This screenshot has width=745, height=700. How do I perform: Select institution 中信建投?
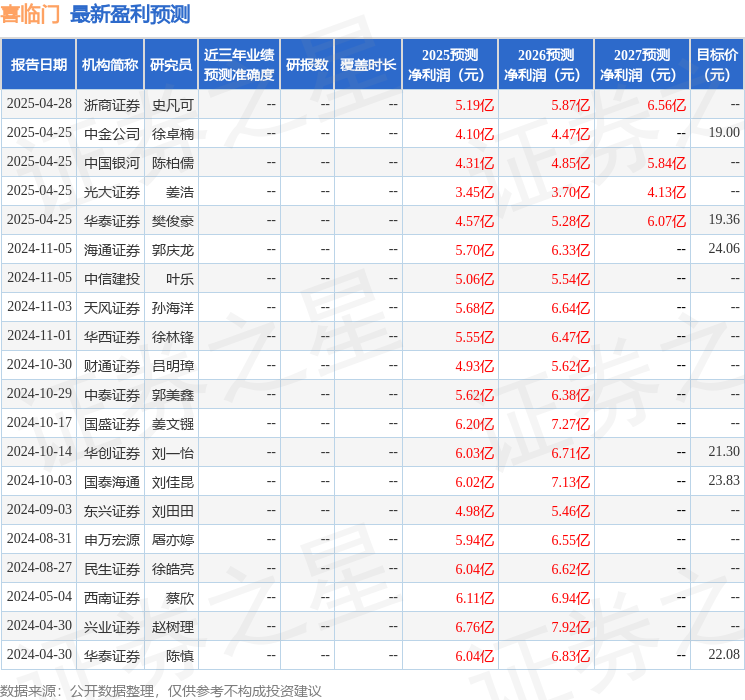tap(112, 279)
